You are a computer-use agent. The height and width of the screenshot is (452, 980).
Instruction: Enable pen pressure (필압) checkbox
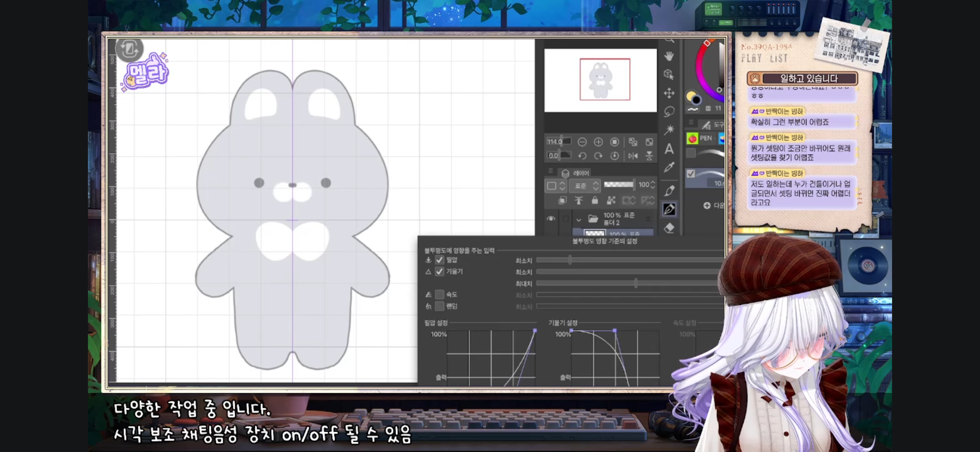coord(439,260)
